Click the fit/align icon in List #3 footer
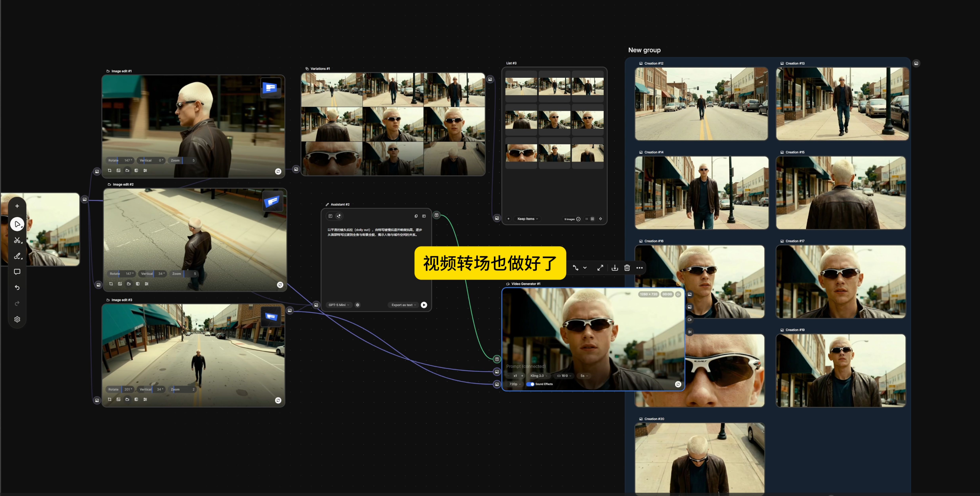The image size is (980, 496). coord(600,219)
